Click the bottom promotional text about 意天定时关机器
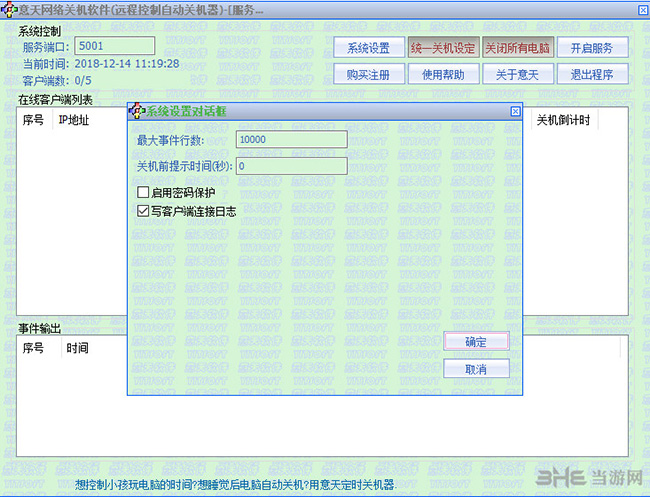Image resolution: width=650 pixels, height=497 pixels. [x=235, y=484]
